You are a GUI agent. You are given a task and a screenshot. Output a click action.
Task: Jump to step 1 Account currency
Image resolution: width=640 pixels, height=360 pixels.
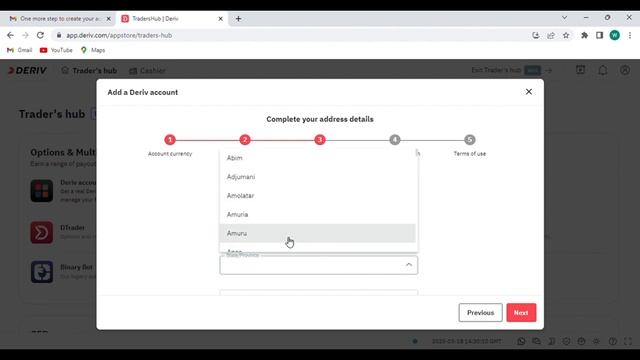170,140
